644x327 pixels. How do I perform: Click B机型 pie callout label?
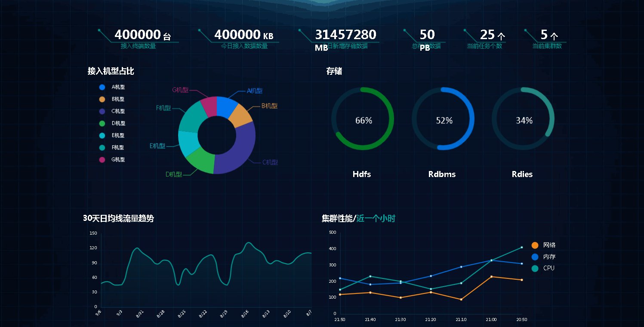[269, 106]
